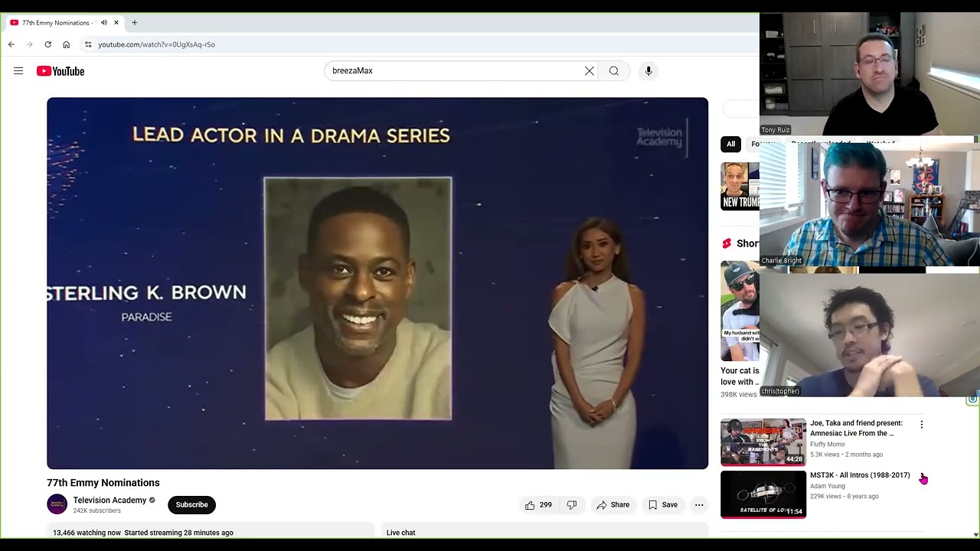
Task: Click the Live chat header
Action: (401, 533)
